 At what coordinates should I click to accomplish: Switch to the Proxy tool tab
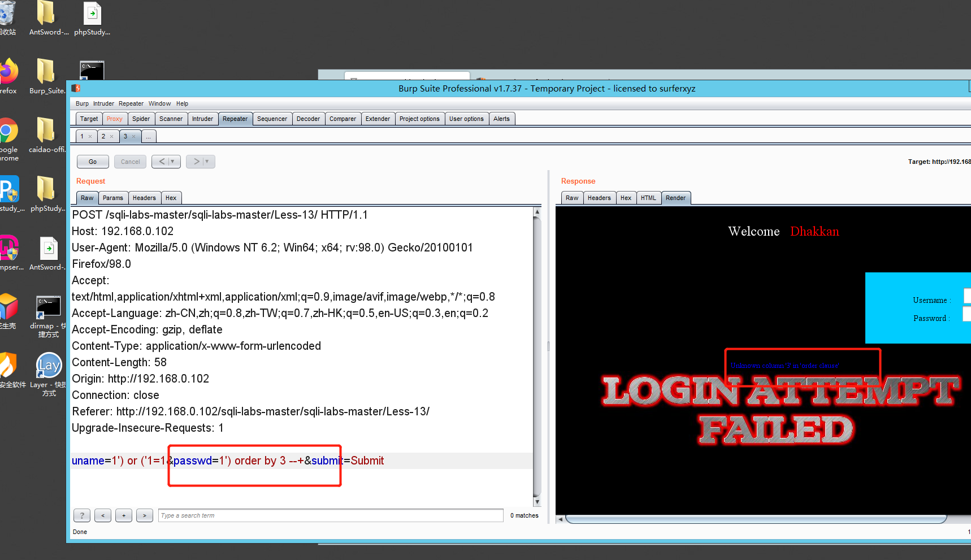pos(115,119)
